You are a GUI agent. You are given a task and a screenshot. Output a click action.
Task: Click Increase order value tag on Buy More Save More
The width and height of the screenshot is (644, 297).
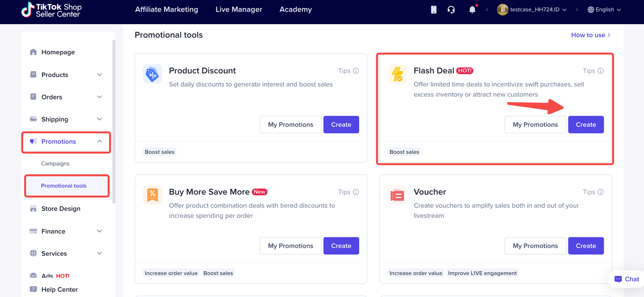pos(171,273)
